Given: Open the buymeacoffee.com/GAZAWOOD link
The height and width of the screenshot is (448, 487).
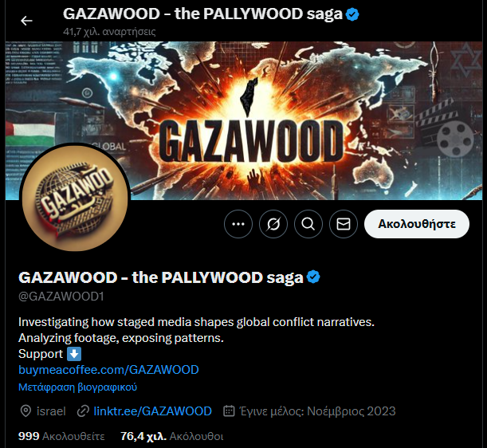Looking at the screenshot, I should click(108, 370).
